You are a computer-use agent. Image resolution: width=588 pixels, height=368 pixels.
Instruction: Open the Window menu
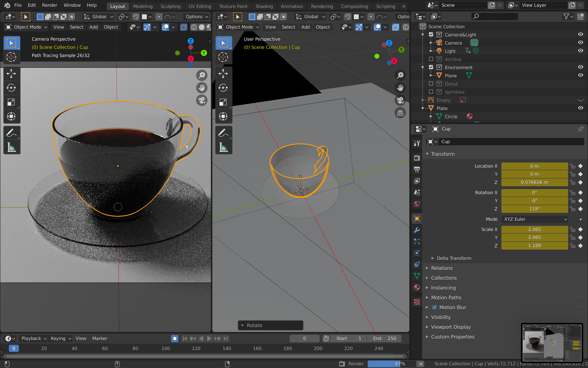(72, 5)
